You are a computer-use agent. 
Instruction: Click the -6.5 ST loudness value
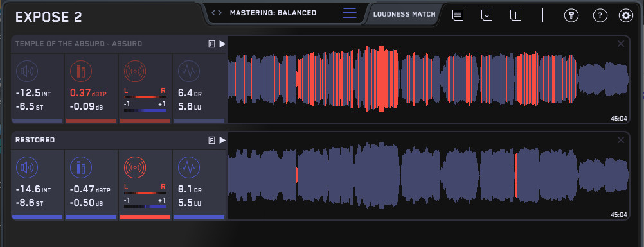(30, 107)
